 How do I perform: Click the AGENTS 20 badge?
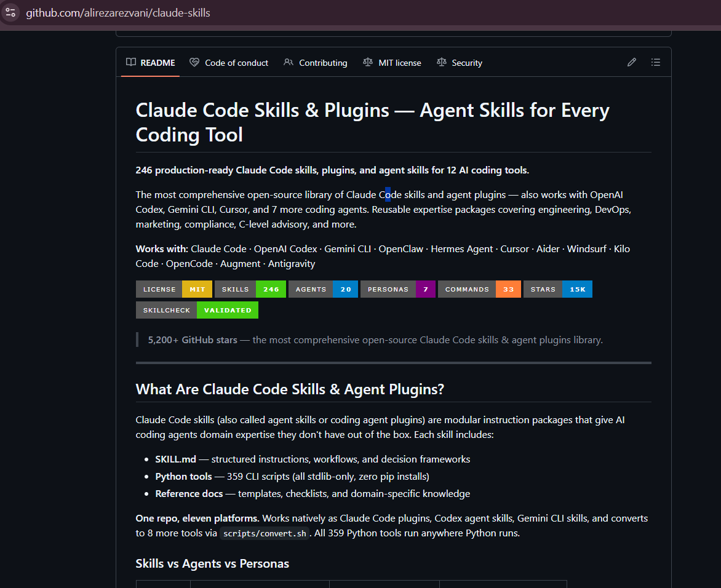[x=323, y=289]
